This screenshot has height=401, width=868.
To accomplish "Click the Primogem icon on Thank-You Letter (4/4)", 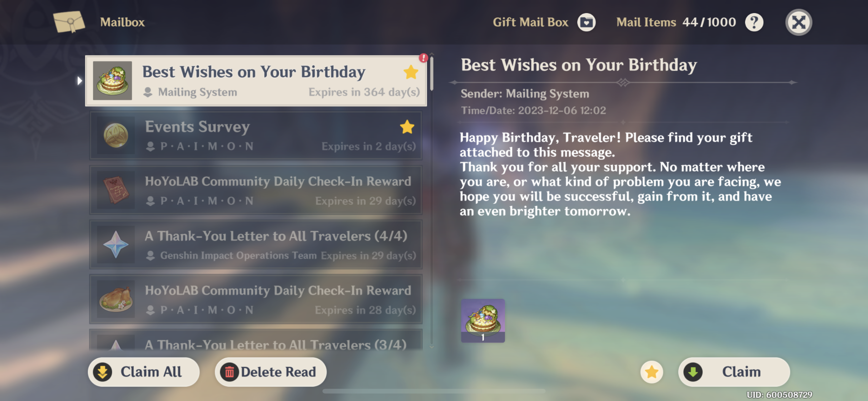I will pyautogui.click(x=116, y=245).
